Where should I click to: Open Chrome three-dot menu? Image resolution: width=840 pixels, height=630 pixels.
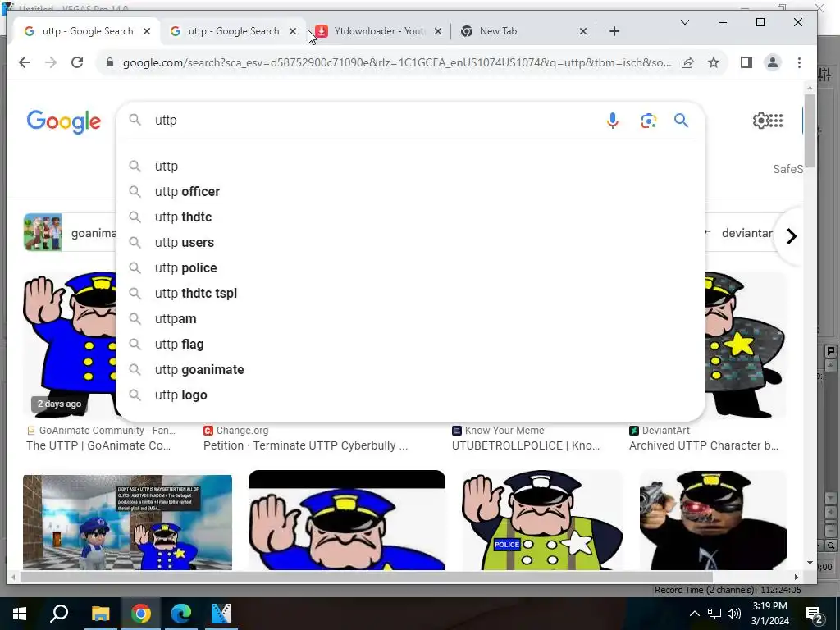(x=799, y=62)
